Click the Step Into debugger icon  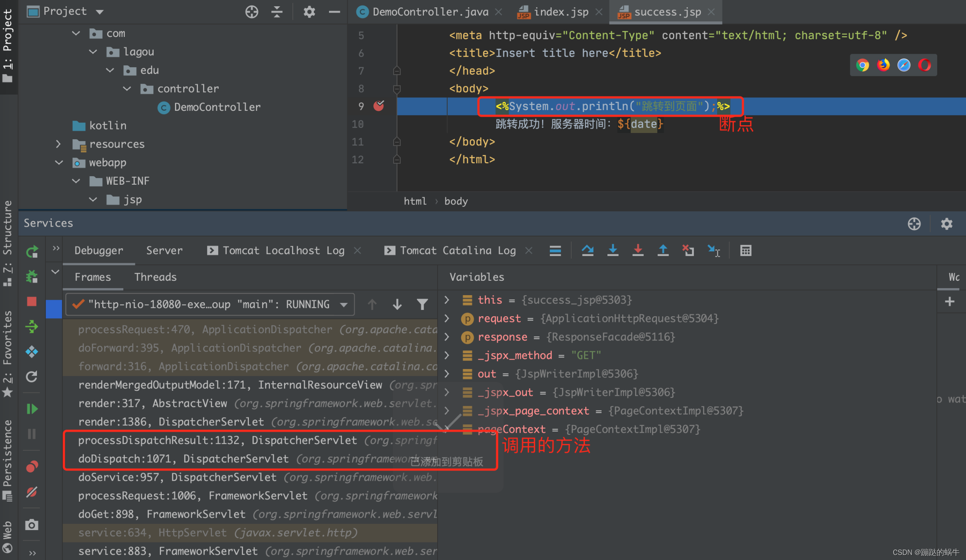[612, 250]
